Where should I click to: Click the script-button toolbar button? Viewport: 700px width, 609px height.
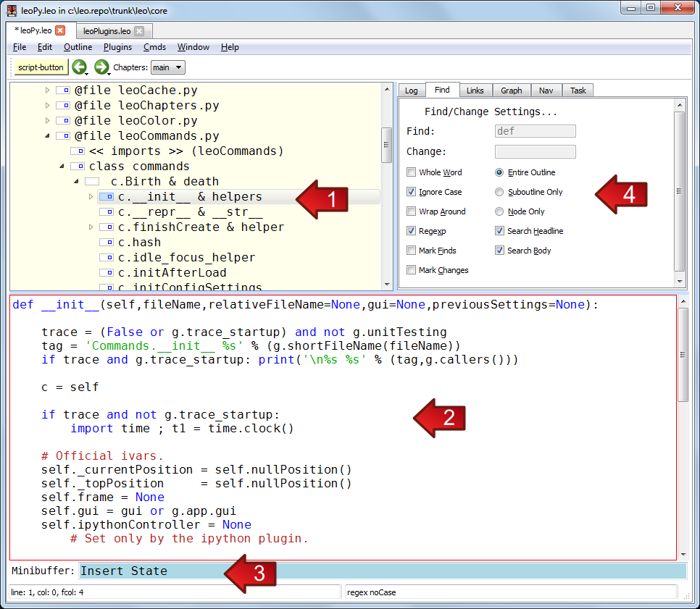[x=41, y=67]
